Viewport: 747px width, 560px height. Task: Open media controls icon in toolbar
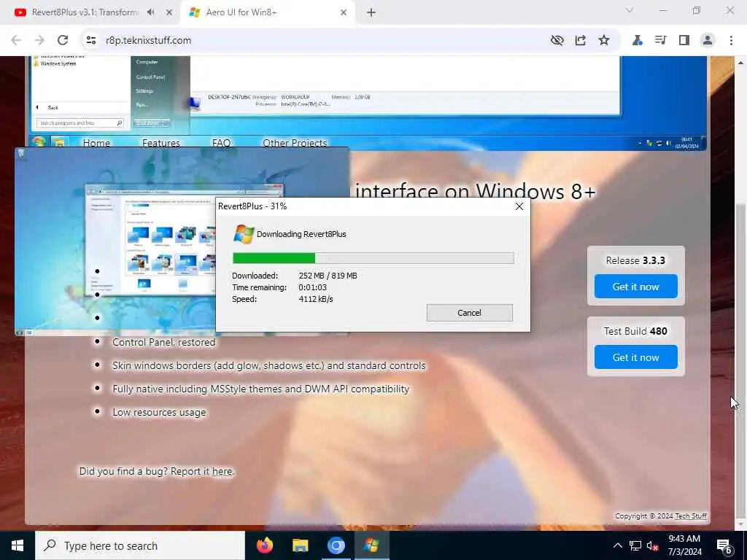pos(660,41)
